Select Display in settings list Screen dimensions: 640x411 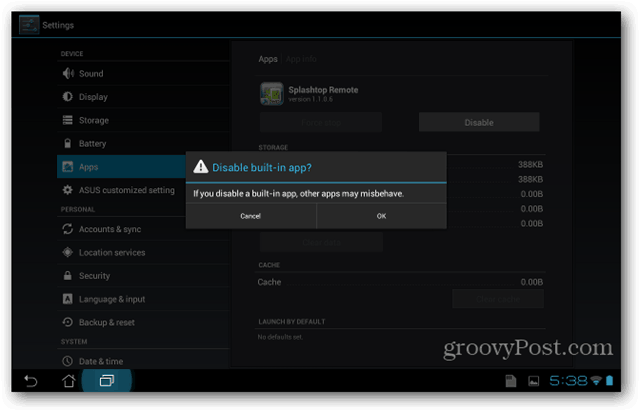coord(142,97)
